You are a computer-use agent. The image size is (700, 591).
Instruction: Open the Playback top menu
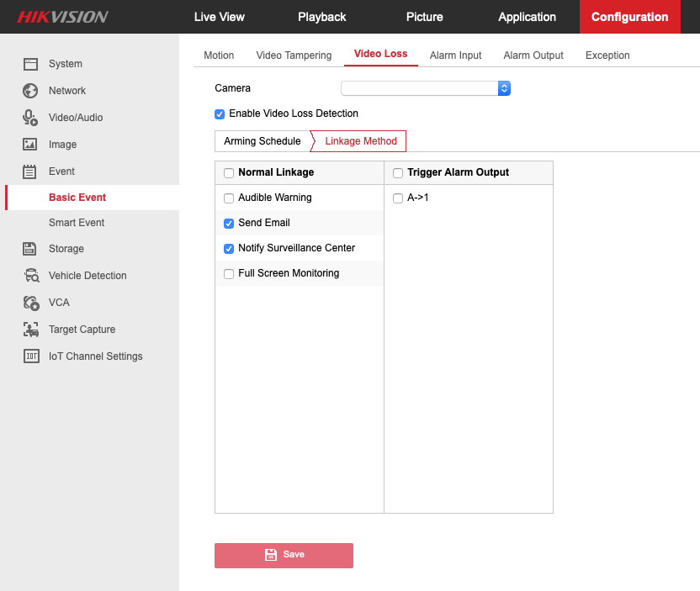tap(321, 17)
